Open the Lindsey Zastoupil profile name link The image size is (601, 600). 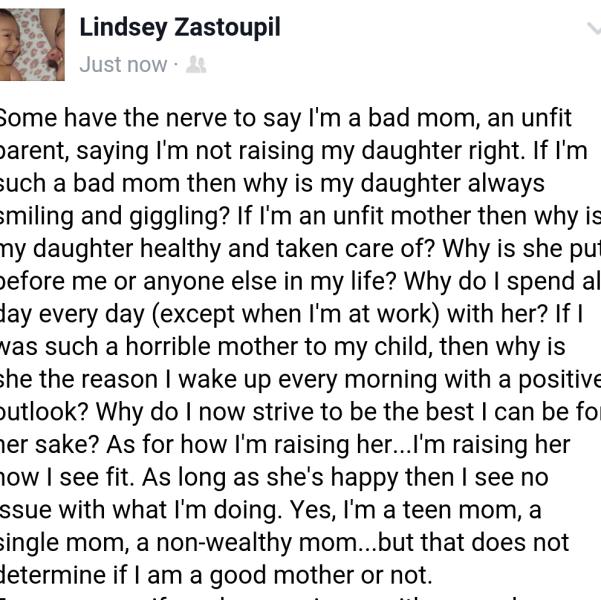coord(180,27)
